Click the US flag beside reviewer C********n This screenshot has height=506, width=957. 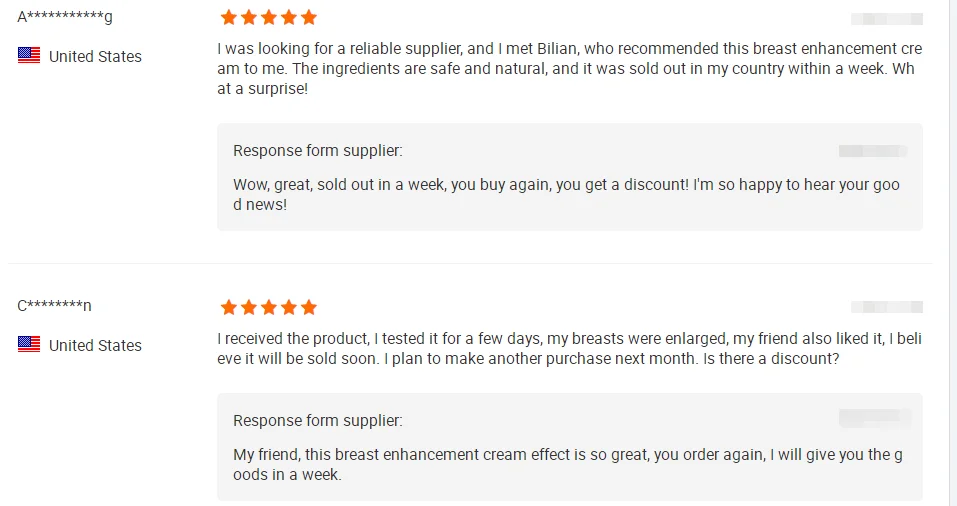tap(29, 345)
